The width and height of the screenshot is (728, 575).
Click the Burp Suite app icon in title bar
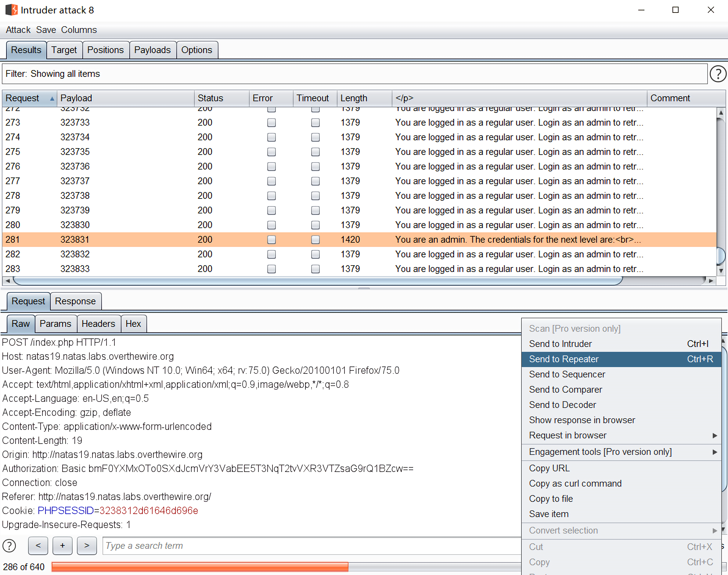[12, 10]
